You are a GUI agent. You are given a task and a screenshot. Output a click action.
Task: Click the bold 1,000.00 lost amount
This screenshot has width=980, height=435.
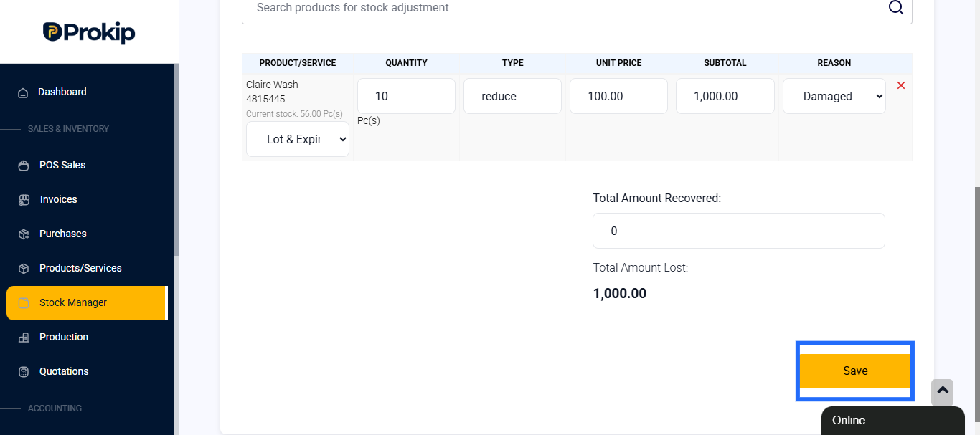[x=620, y=293]
